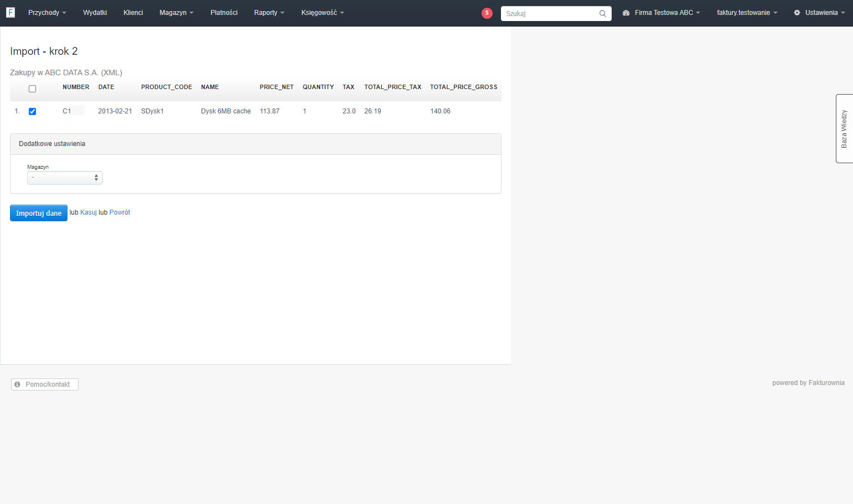Click the Fakturownia link in footer
Screen dimensions: 853x504
(826, 383)
